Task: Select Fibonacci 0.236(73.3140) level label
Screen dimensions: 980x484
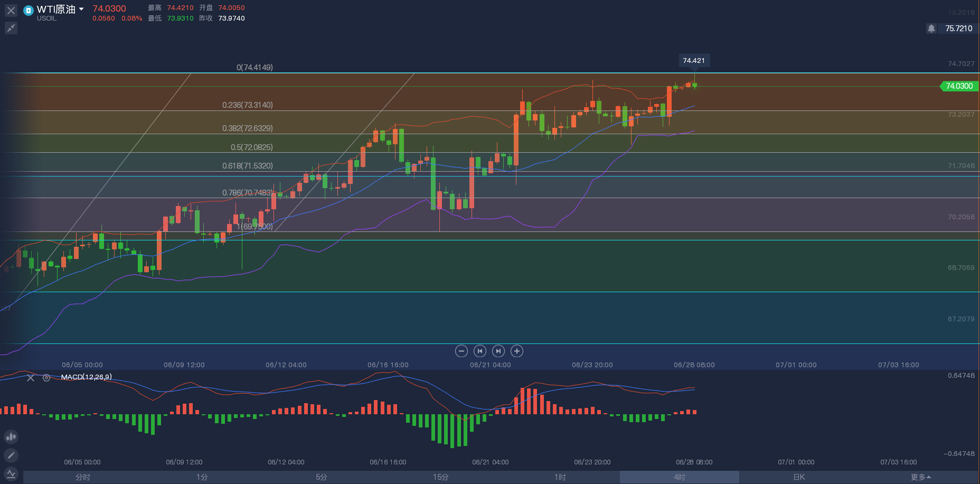Action: click(x=248, y=105)
